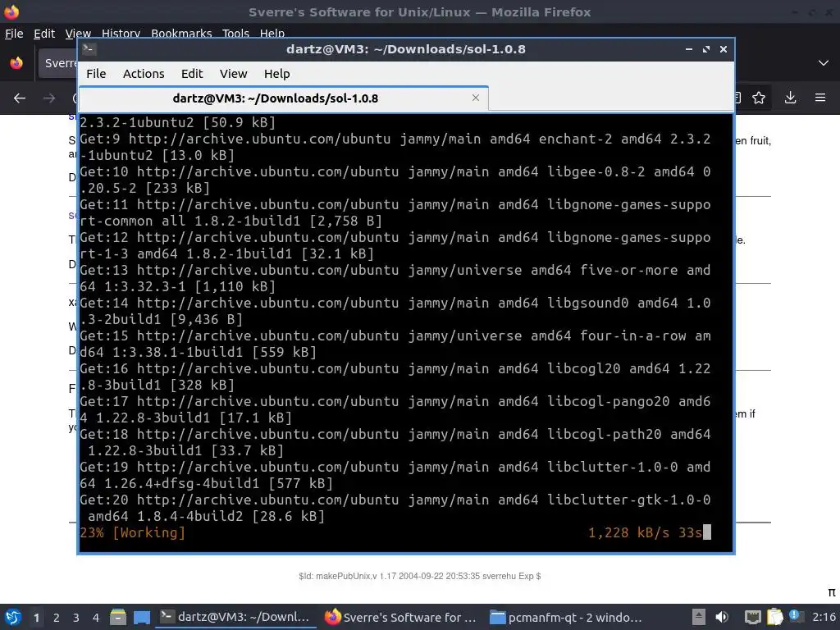Open clipboard manager tray icon

[x=774, y=617]
